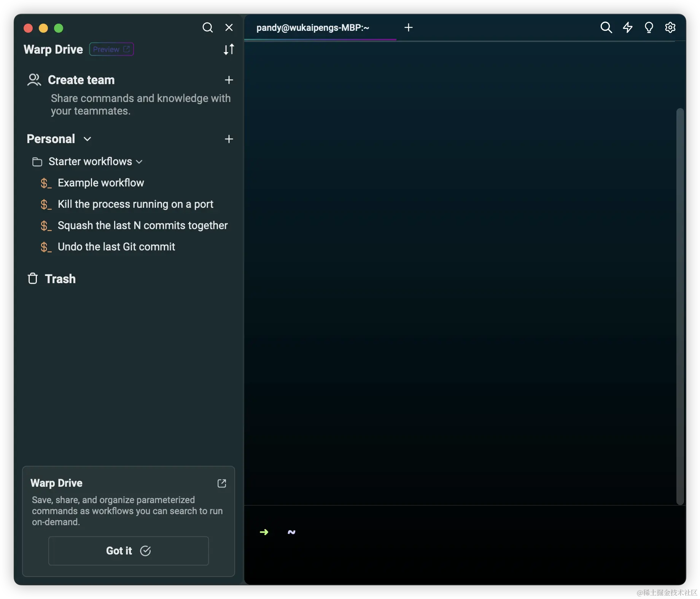The width and height of the screenshot is (700, 599).
Task: Click the lightning bolt icon
Action: (627, 27)
